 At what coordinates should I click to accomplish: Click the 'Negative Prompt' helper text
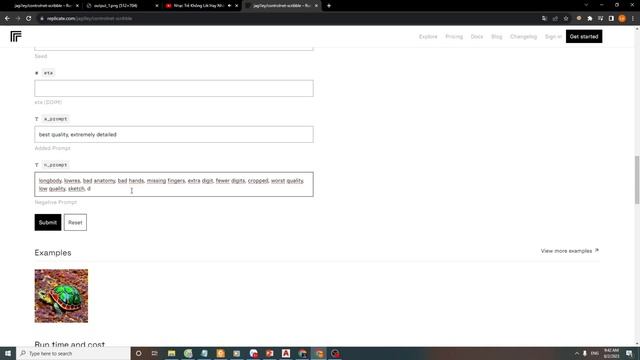click(x=56, y=202)
